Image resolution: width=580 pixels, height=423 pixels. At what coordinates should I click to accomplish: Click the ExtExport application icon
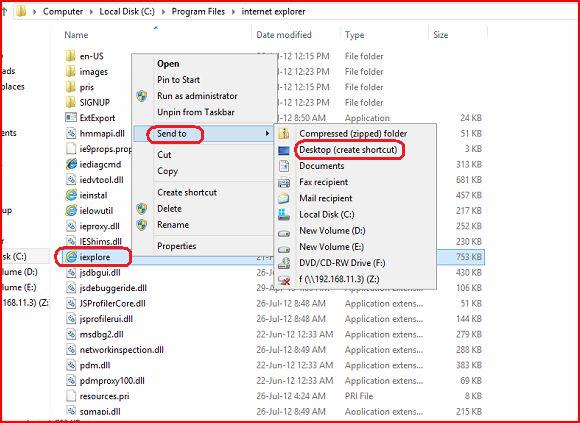(x=71, y=118)
